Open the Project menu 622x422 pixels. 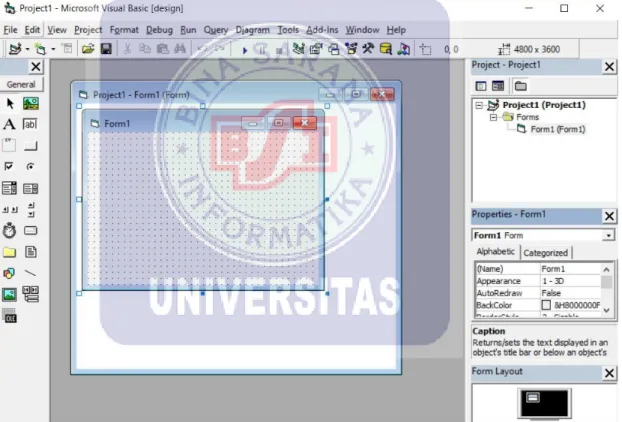[x=88, y=30]
